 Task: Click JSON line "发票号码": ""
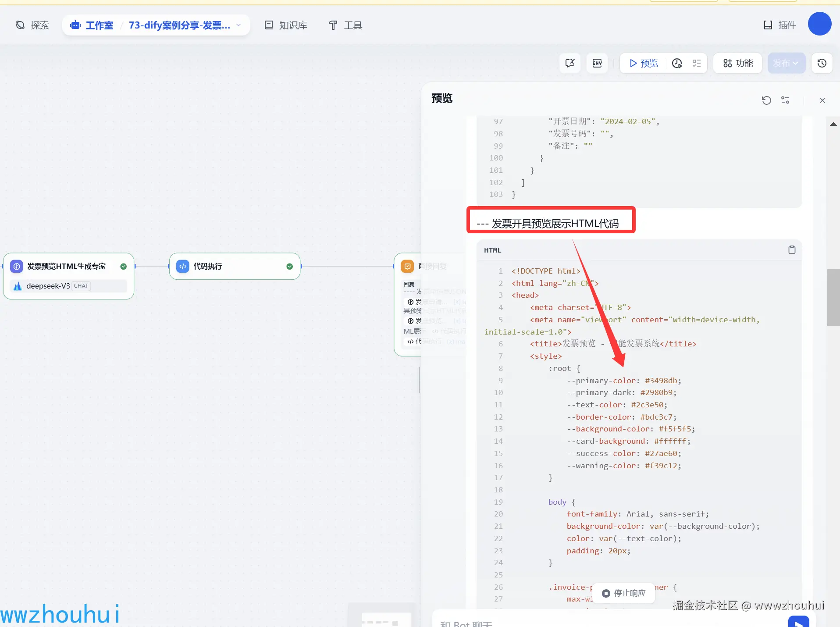(x=580, y=133)
